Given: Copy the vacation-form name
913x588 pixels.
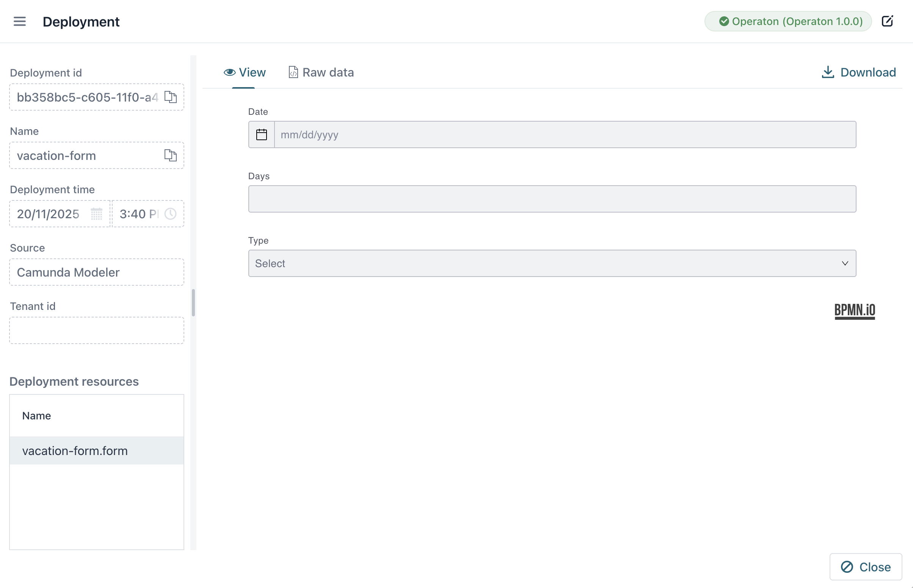Looking at the screenshot, I should coord(170,155).
